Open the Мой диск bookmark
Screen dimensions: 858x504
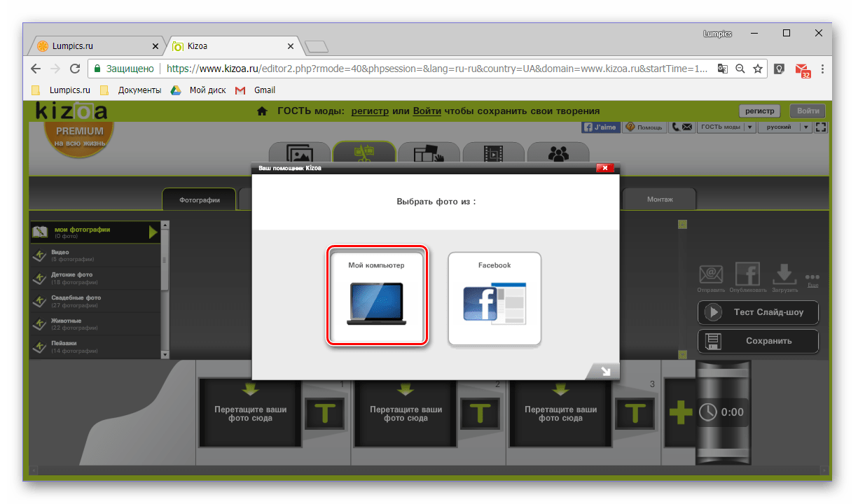point(199,90)
